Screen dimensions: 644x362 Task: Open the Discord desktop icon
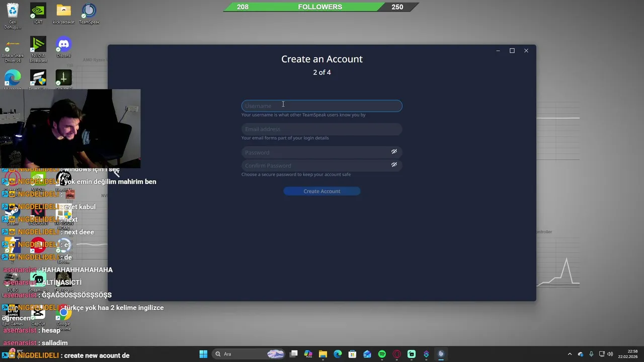(63, 47)
